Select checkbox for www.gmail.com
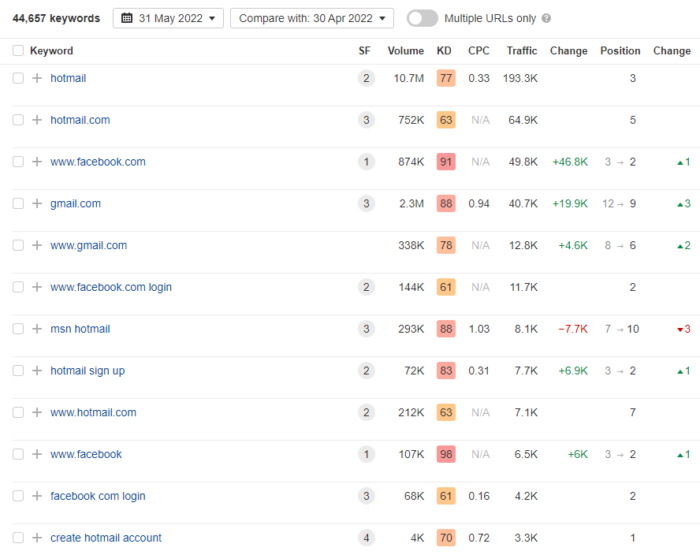Viewport: 700px width, 555px height. [18, 245]
